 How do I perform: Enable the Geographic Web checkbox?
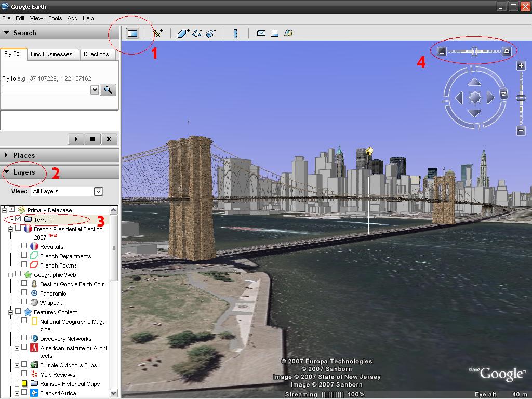coord(18,274)
